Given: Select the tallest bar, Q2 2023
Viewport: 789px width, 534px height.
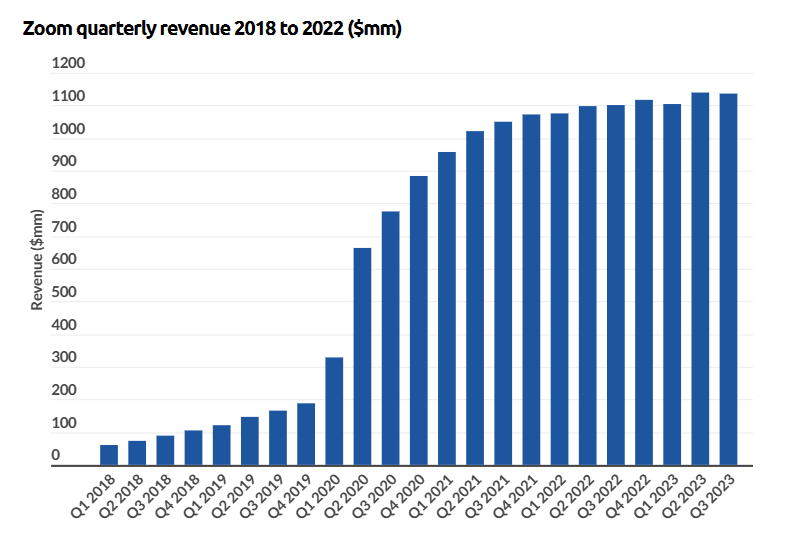Looking at the screenshot, I should click(700, 279).
